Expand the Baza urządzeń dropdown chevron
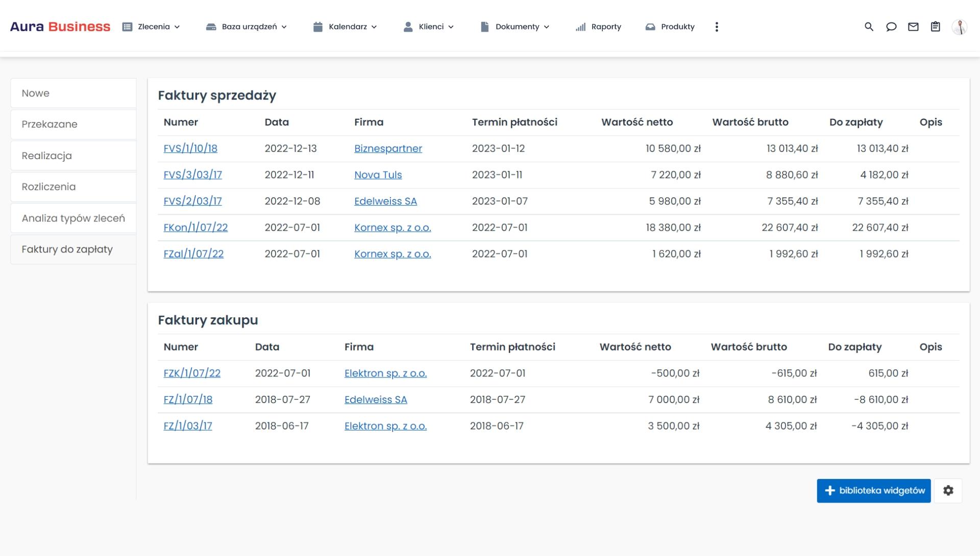980x556 pixels. [284, 27]
